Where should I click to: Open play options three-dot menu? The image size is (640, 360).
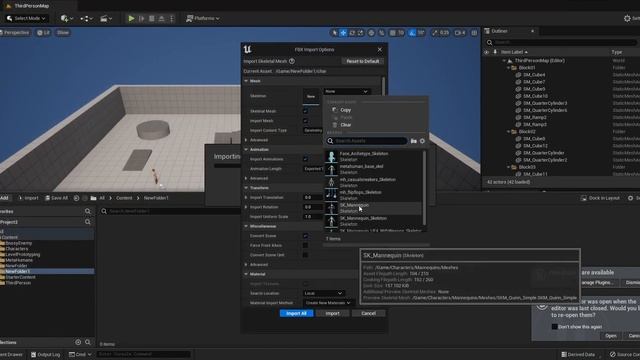click(171, 18)
